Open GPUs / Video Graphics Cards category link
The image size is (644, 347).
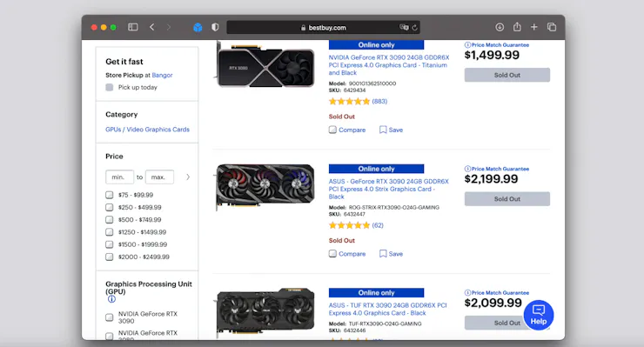(x=147, y=130)
